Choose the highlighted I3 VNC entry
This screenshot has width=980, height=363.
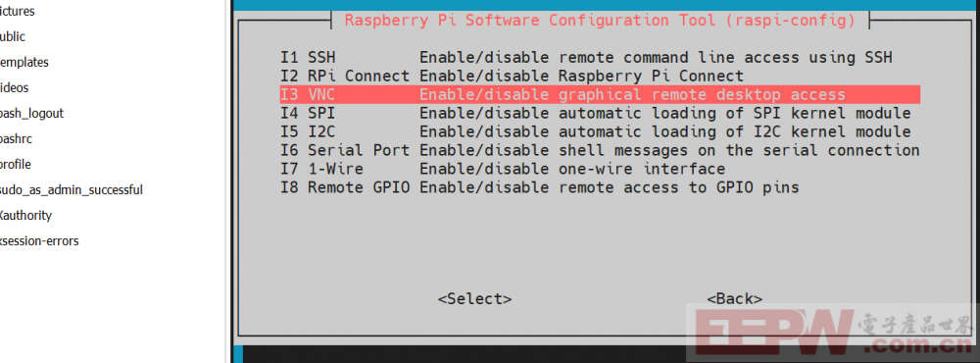600,95
